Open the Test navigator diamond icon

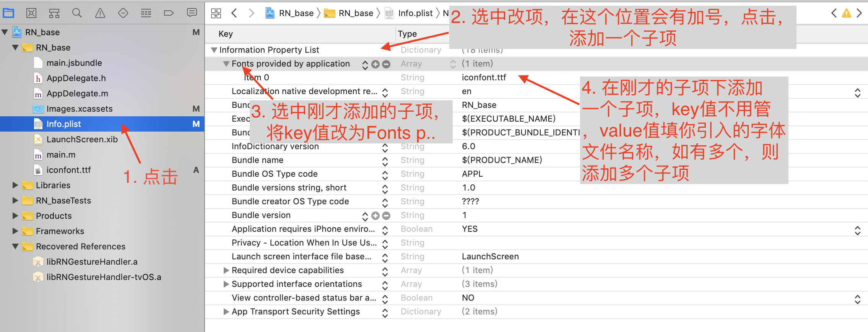[123, 13]
